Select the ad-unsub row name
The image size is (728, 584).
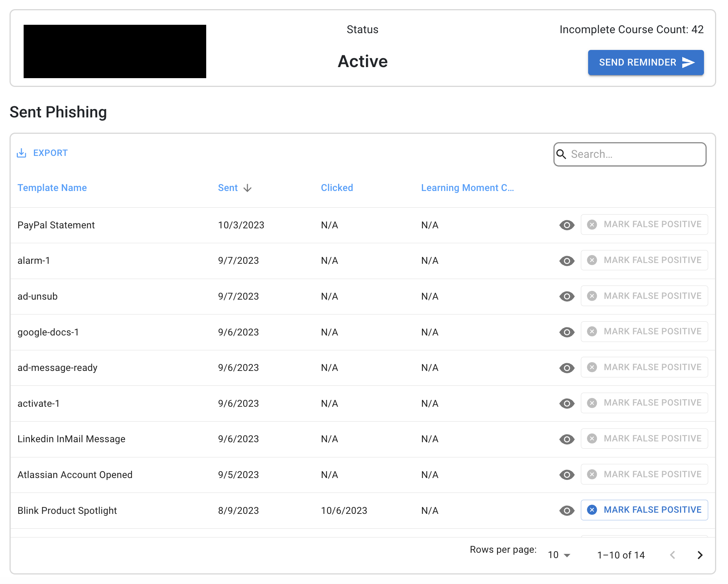point(37,297)
